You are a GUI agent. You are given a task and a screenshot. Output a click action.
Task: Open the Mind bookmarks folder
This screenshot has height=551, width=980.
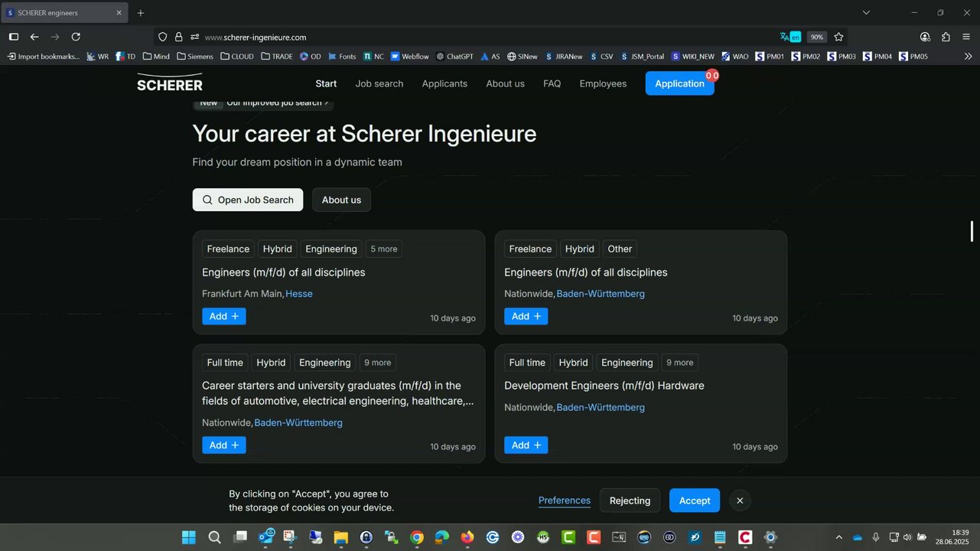(x=156, y=57)
